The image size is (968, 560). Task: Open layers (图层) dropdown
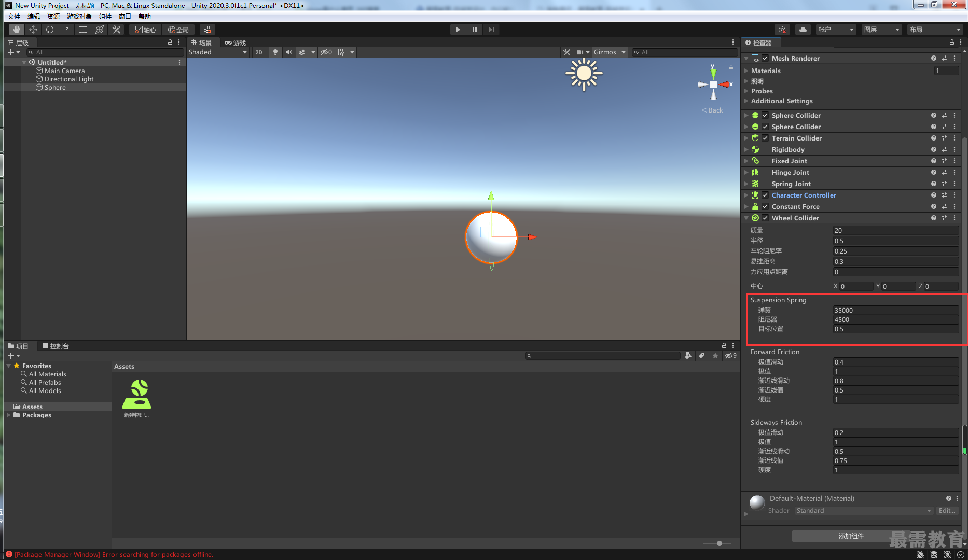[881, 30]
